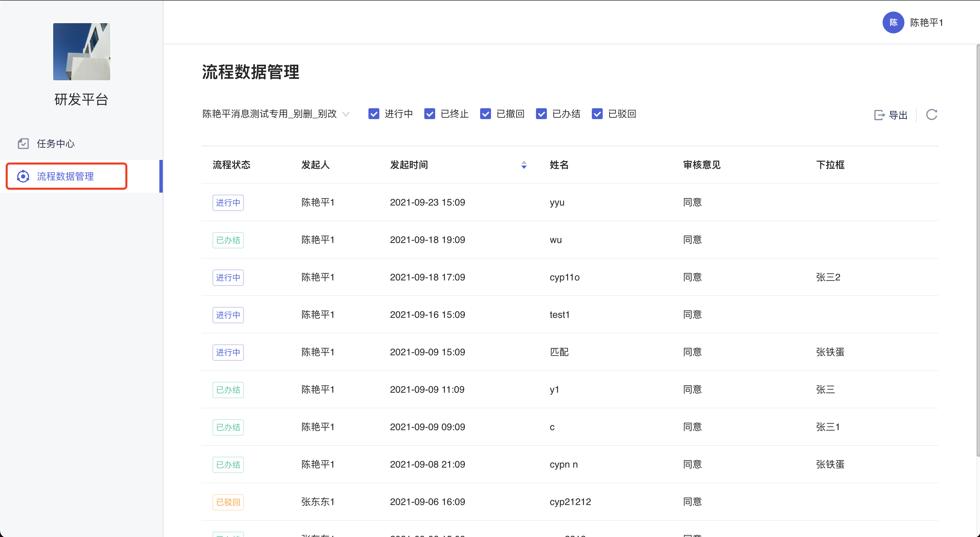
Task: Select the 流程数据管理 menu item
Action: click(x=65, y=177)
